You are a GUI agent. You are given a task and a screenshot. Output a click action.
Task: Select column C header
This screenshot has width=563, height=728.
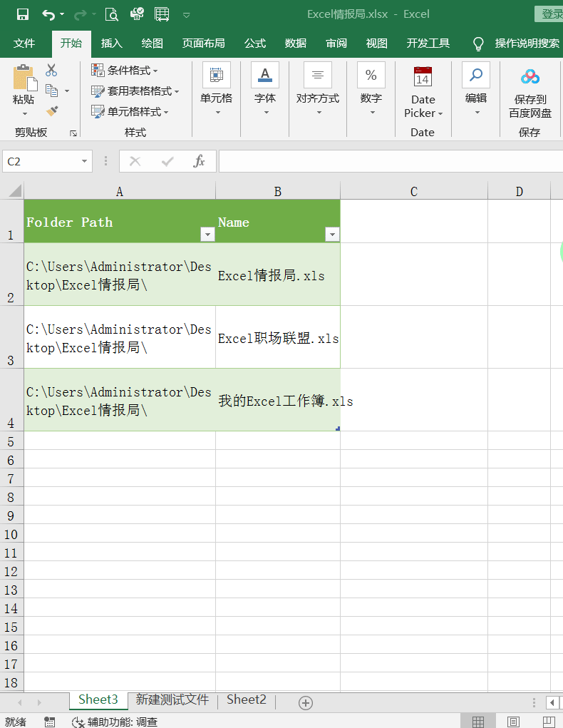(x=414, y=191)
